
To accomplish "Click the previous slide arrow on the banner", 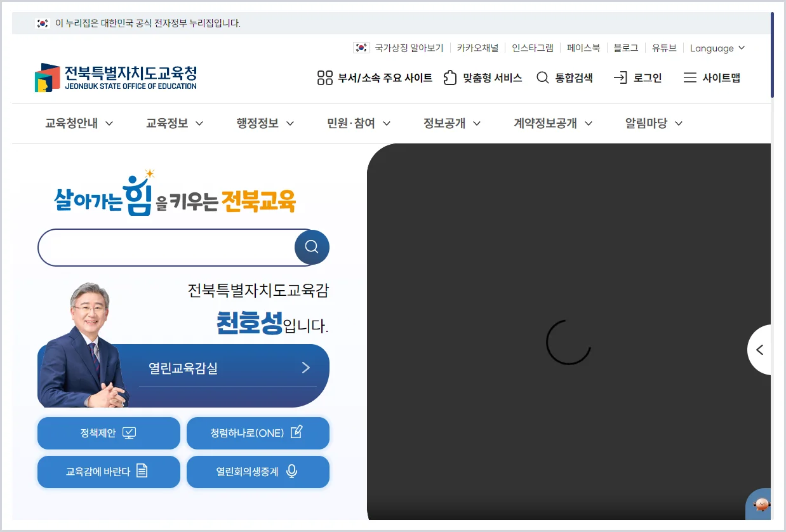I will 759,350.
